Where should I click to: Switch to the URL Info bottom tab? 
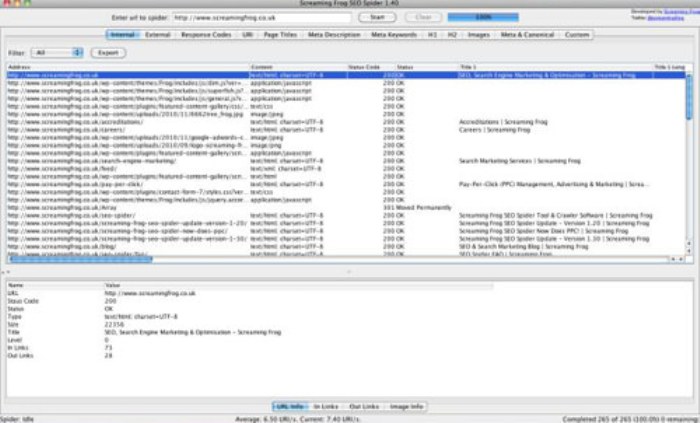[x=290, y=406]
